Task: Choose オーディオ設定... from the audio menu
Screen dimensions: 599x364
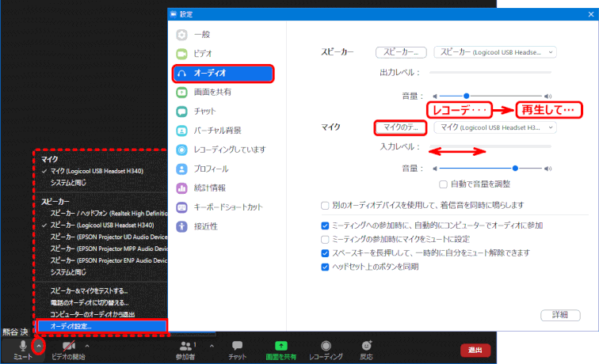Action: point(102,327)
